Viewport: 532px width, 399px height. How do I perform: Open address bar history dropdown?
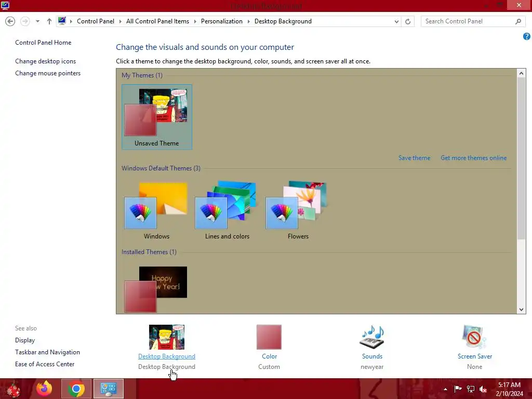396,21
